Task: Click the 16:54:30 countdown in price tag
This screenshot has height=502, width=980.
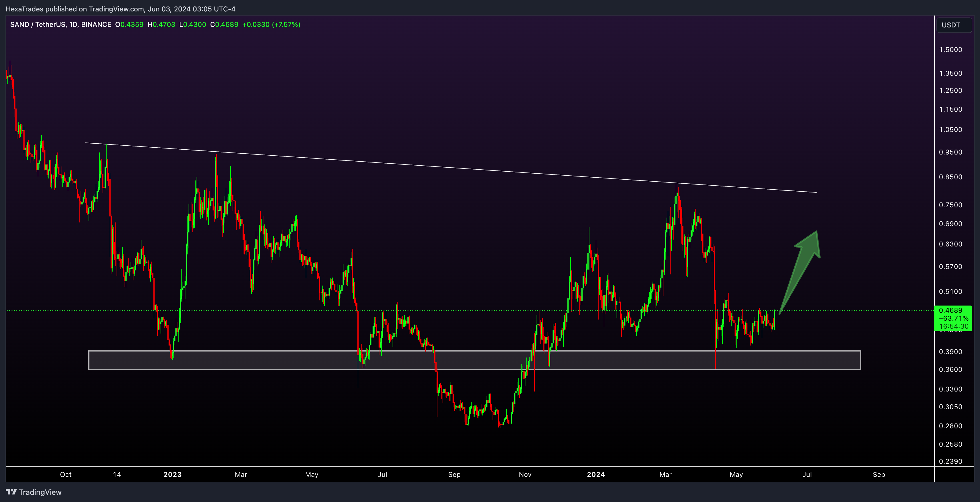Action: tap(953, 326)
